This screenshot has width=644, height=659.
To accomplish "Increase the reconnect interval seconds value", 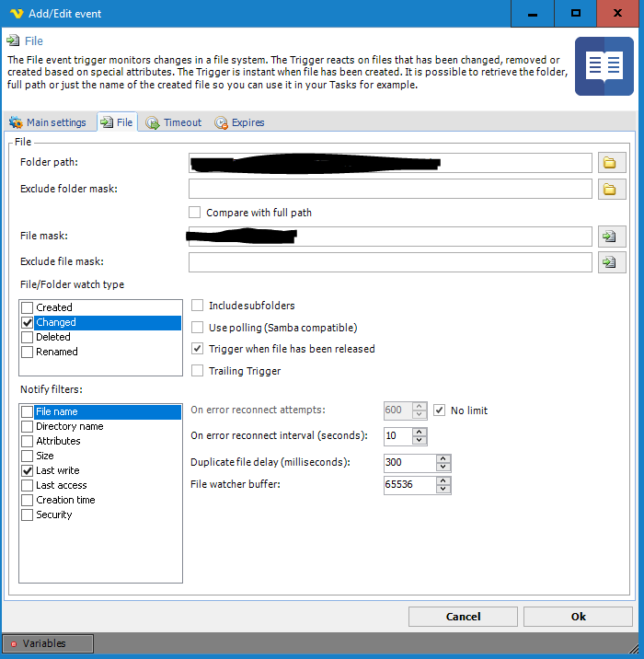I will coord(420,431).
